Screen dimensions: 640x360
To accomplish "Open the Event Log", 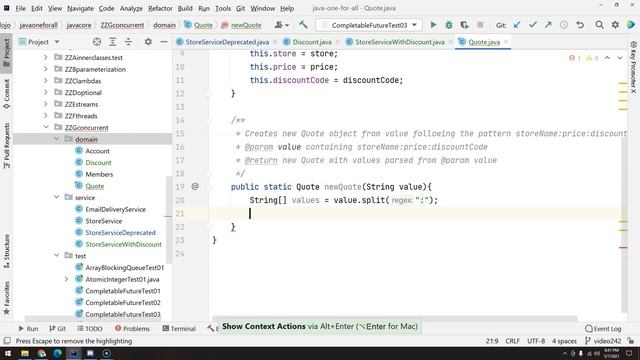I will (x=603, y=329).
